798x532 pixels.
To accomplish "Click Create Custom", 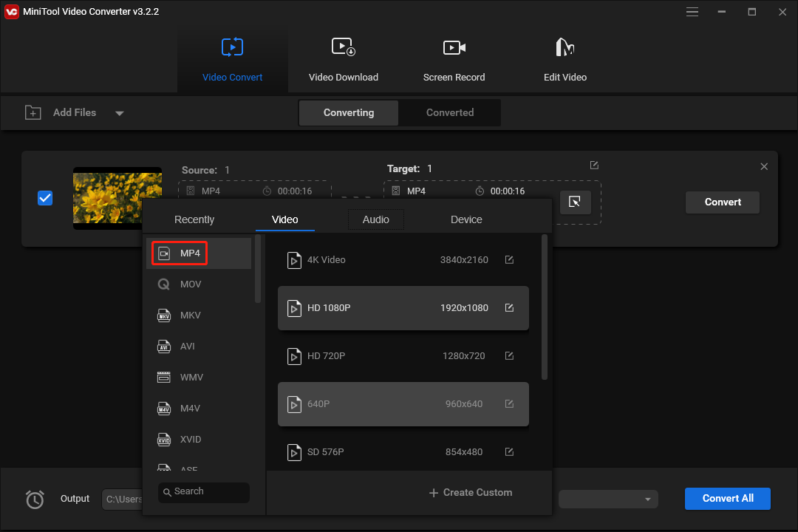I will click(x=471, y=493).
